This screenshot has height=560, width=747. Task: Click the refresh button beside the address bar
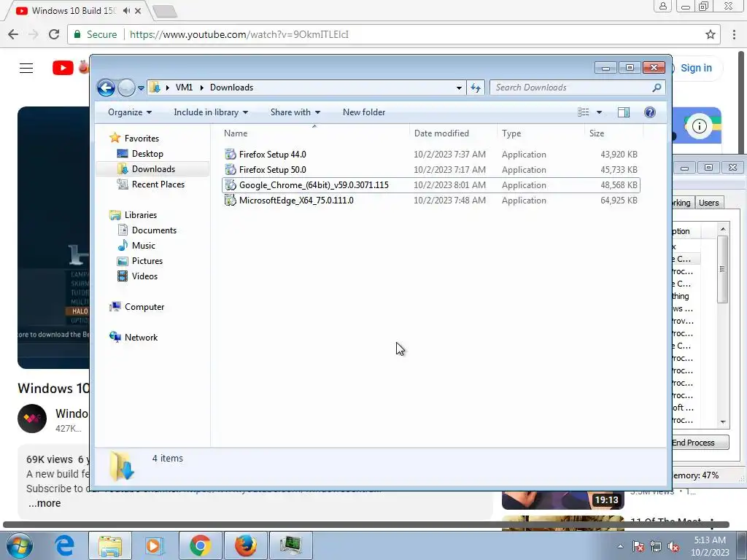pyautogui.click(x=476, y=87)
